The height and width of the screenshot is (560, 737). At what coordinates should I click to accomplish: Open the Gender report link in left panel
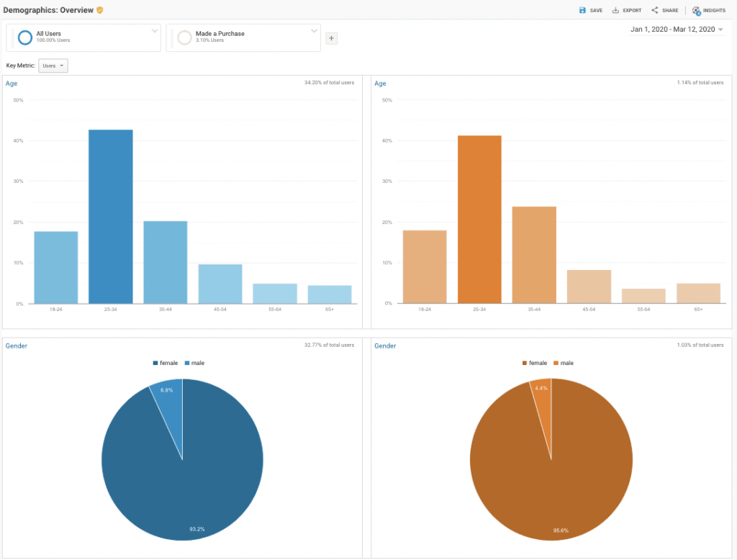point(17,346)
